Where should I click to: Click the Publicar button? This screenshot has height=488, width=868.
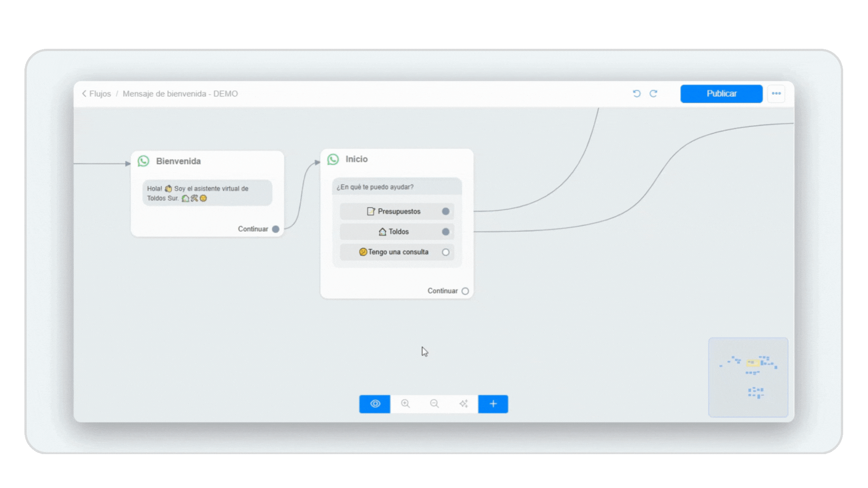(x=721, y=94)
